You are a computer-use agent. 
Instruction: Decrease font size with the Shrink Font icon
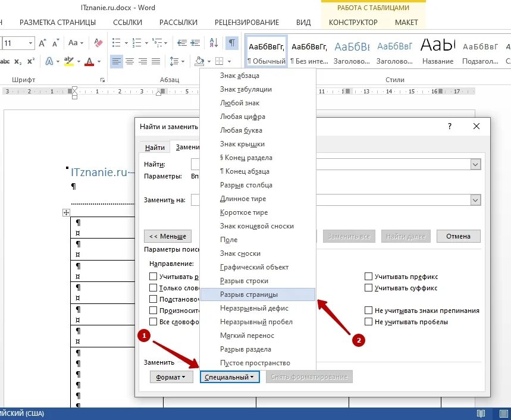click(x=56, y=43)
